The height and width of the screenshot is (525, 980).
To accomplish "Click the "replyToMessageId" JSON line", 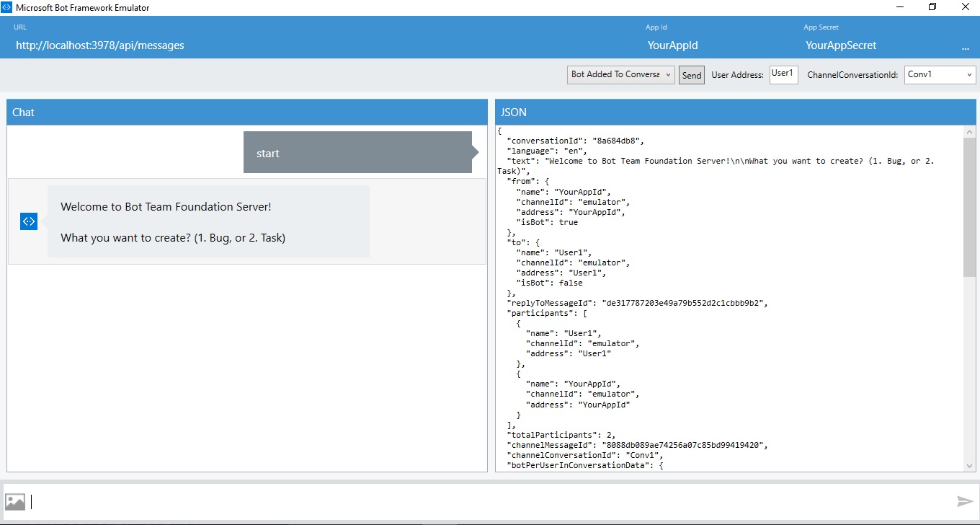I will click(638, 303).
